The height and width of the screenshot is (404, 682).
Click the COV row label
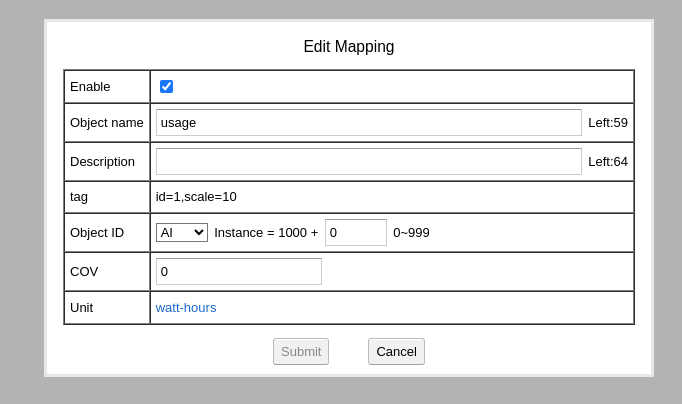coord(84,272)
